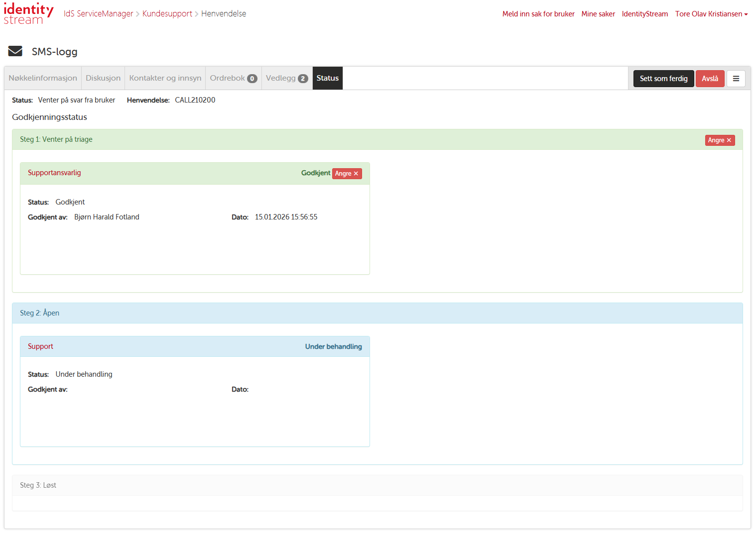Undo Steg 1 with Angre button
The height and width of the screenshot is (533, 756).
tap(720, 140)
